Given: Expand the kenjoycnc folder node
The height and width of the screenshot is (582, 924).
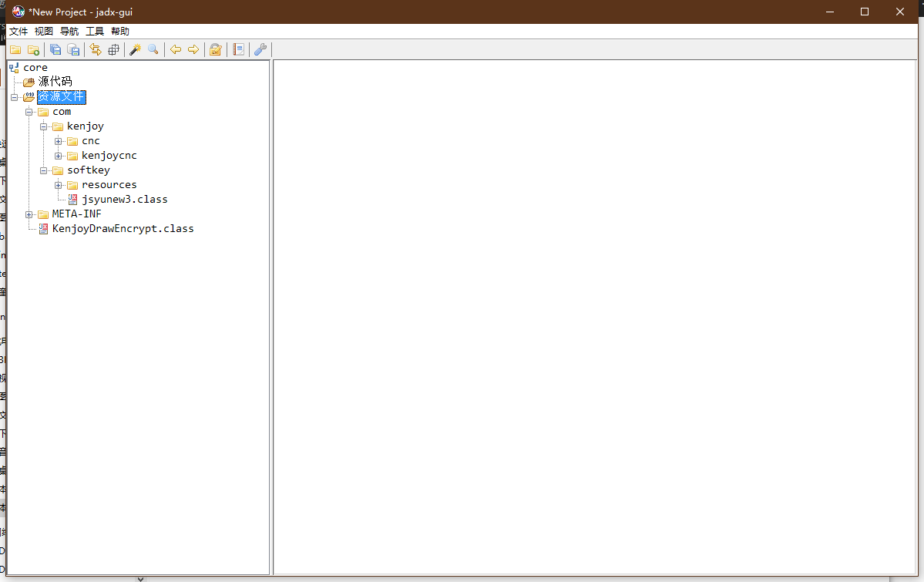Looking at the screenshot, I should (x=59, y=156).
